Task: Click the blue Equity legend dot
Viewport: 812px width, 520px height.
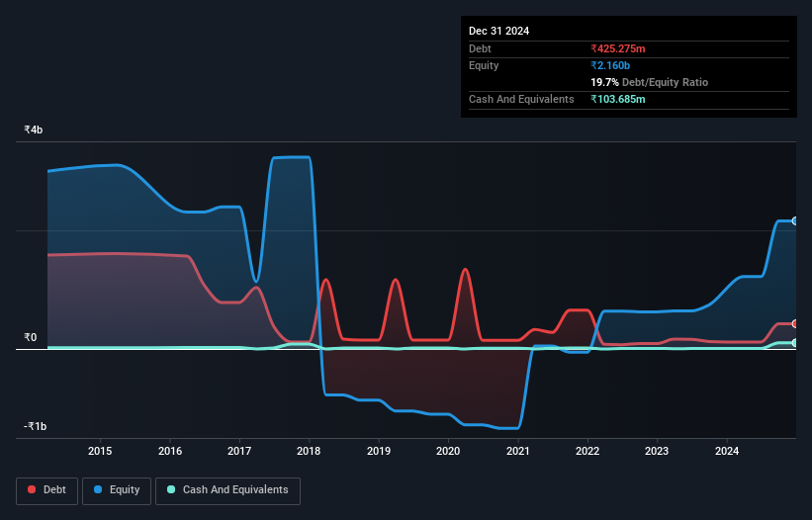Action: click(98, 489)
